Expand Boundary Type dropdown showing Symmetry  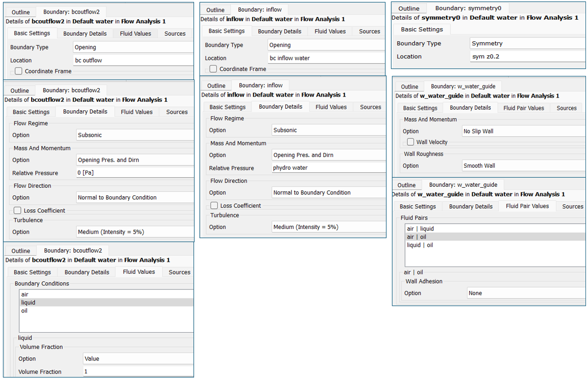(527, 43)
